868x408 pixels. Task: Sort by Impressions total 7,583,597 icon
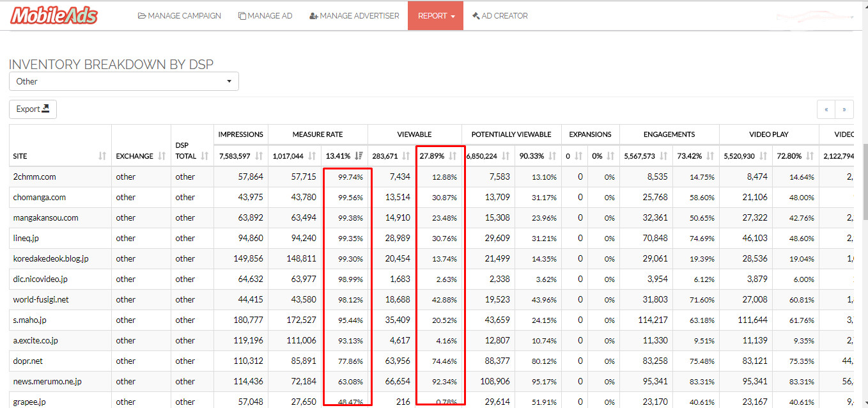coord(259,155)
